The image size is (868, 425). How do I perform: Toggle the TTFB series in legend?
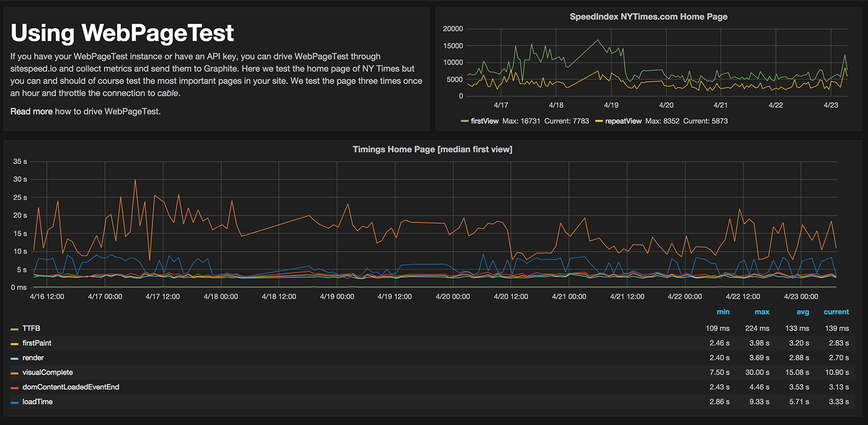(x=32, y=328)
